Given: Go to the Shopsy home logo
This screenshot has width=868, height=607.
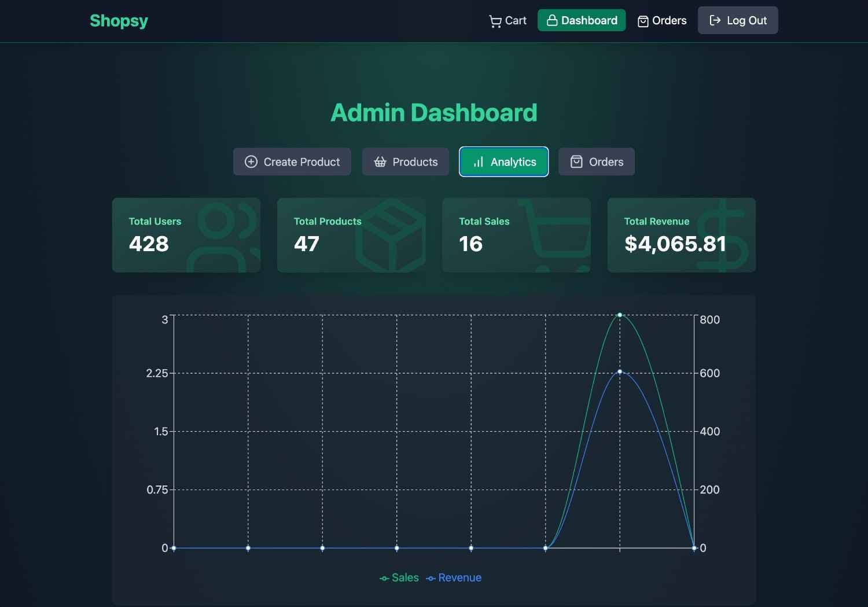Looking at the screenshot, I should (119, 21).
